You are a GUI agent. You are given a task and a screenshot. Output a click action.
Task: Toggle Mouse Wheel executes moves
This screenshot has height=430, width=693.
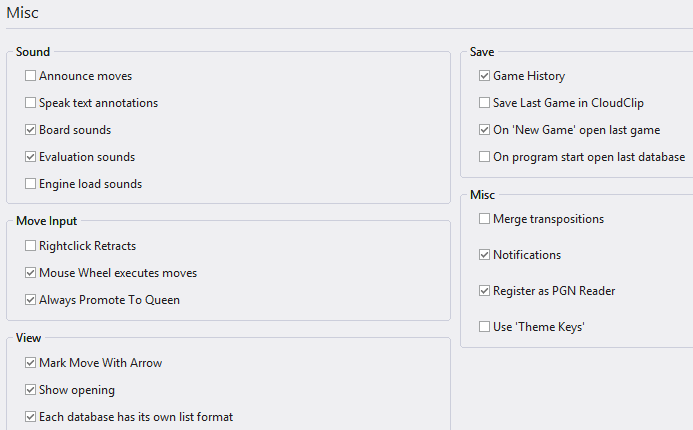click(31, 273)
